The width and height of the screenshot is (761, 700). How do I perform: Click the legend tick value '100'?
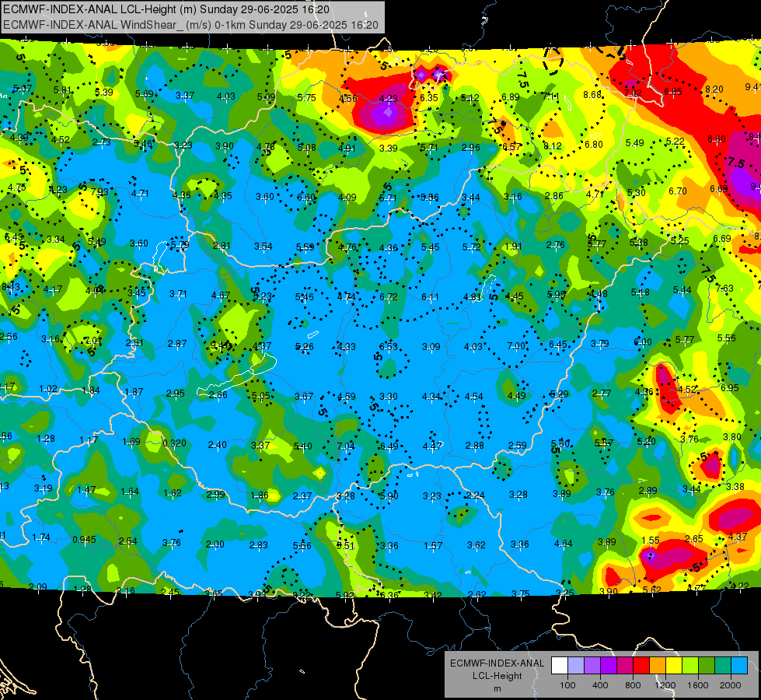[567, 685]
